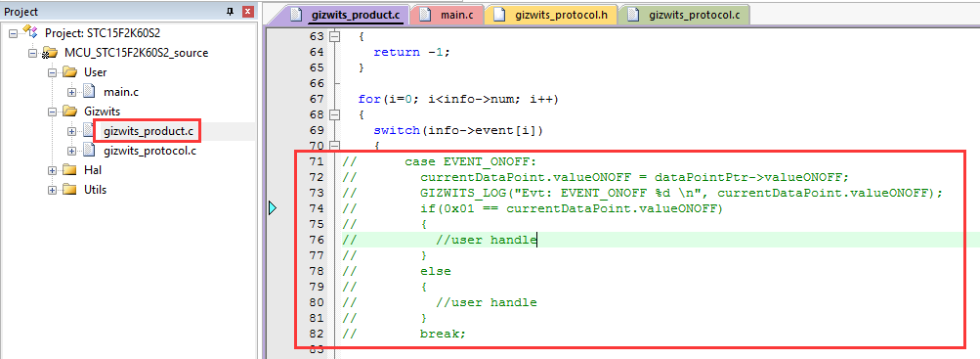
Task: Collapse the switch block at line 70
Action: point(335,147)
